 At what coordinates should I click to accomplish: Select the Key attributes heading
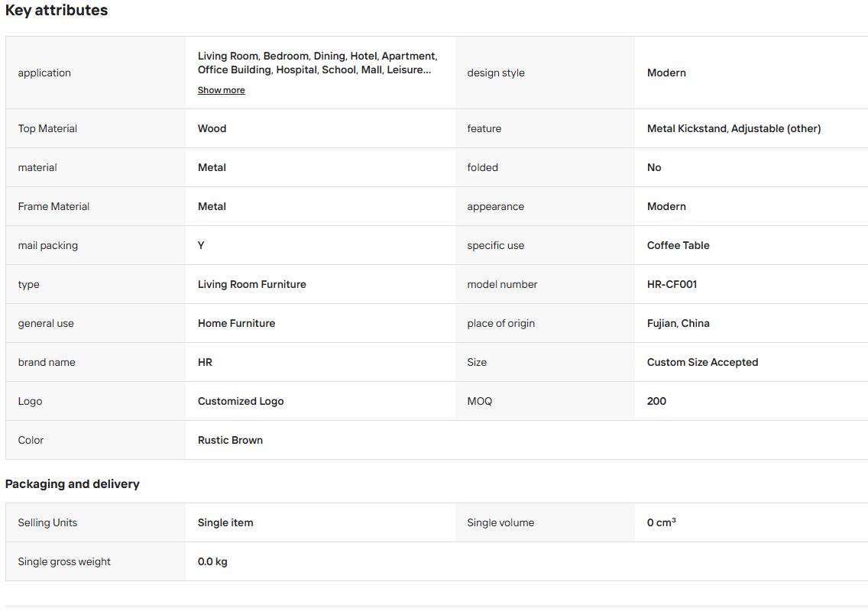coord(57,11)
